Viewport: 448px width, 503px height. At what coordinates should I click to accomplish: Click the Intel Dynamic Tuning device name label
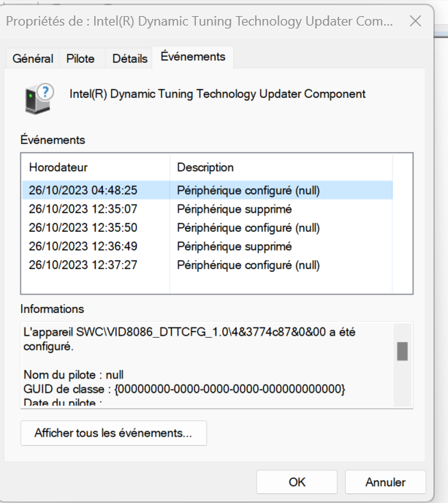[x=217, y=94]
